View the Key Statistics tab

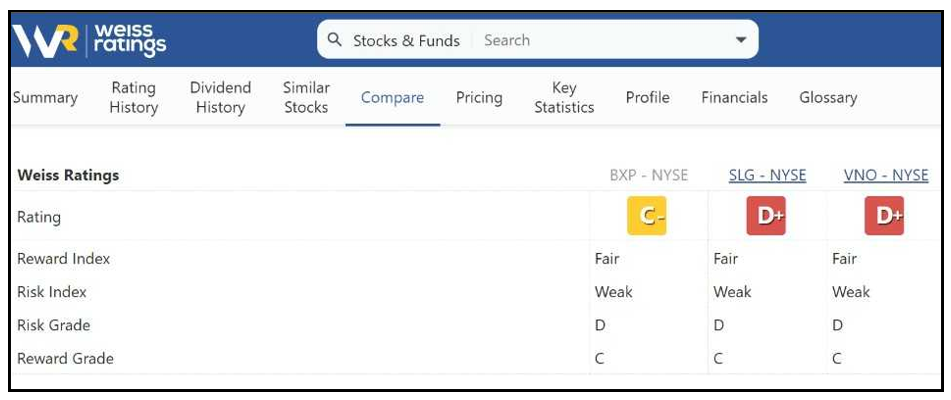(x=564, y=98)
